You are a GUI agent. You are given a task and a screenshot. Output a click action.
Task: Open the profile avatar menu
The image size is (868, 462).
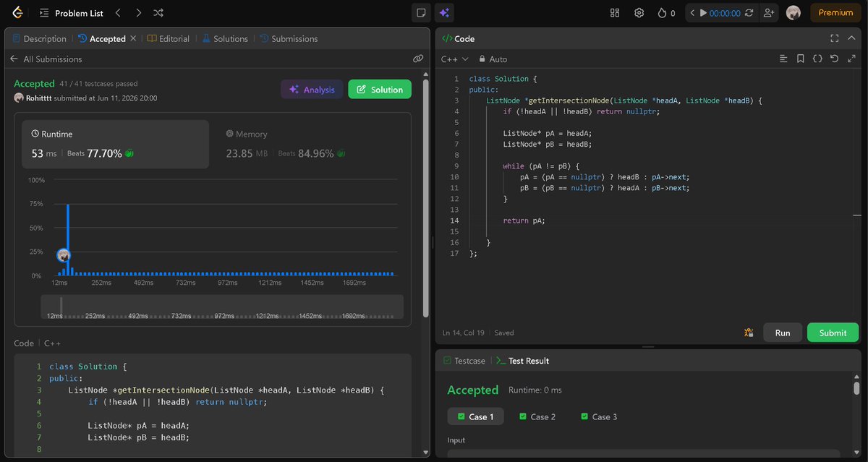(793, 12)
